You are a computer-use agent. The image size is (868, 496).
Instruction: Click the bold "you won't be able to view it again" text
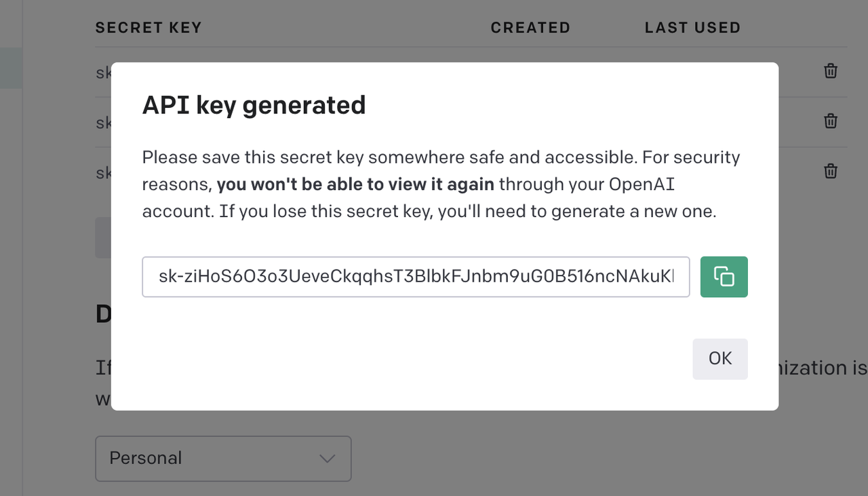pos(355,185)
